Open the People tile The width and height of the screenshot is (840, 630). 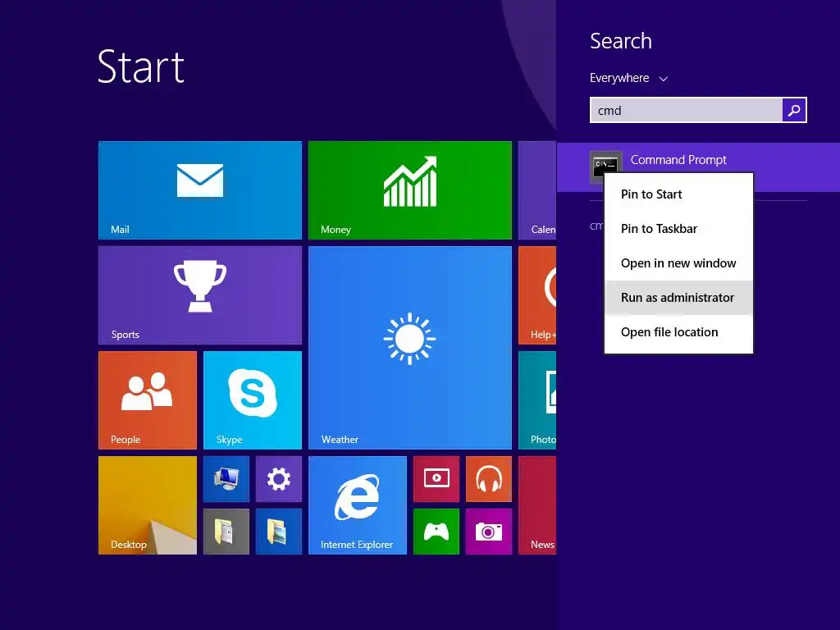point(148,400)
